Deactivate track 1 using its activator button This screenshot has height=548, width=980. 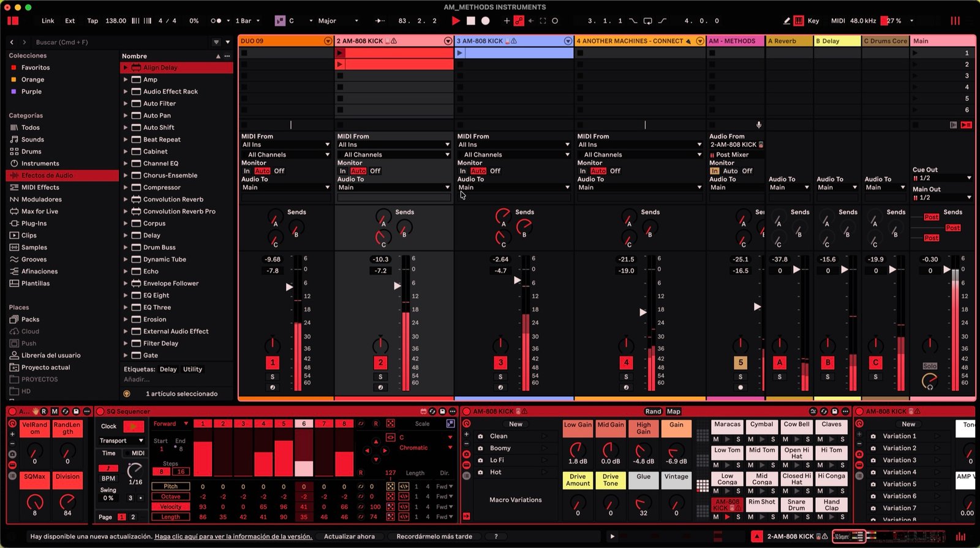(x=273, y=362)
